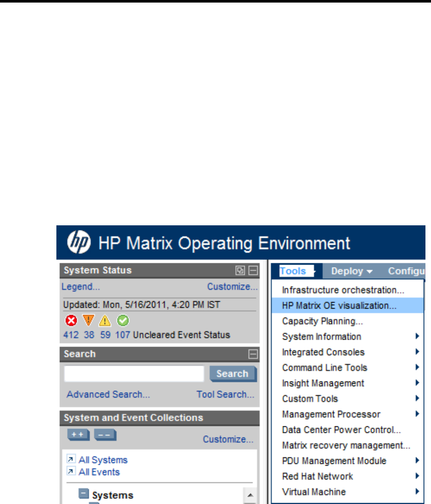This screenshot has width=431, height=504.
Task: Click the Uncleared Event Status label
Action: (x=182, y=335)
